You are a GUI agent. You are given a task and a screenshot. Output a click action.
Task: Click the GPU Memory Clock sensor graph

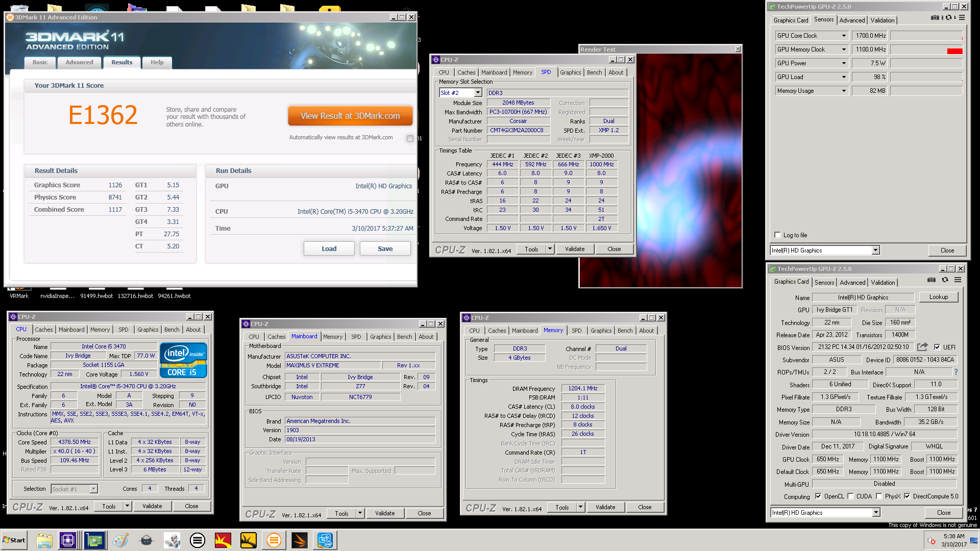coord(926,49)
